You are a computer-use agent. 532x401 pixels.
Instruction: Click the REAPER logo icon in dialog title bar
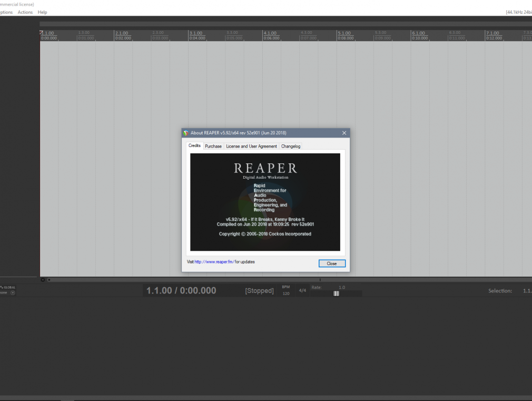click(185, 133)
